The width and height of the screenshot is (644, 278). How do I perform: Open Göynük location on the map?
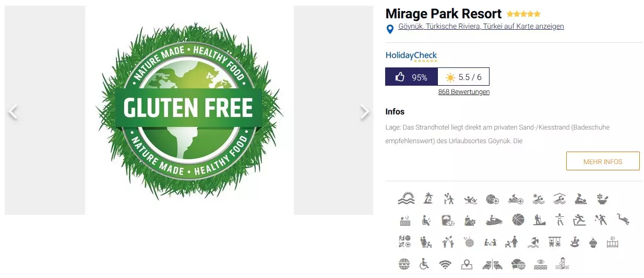(481, 26)
